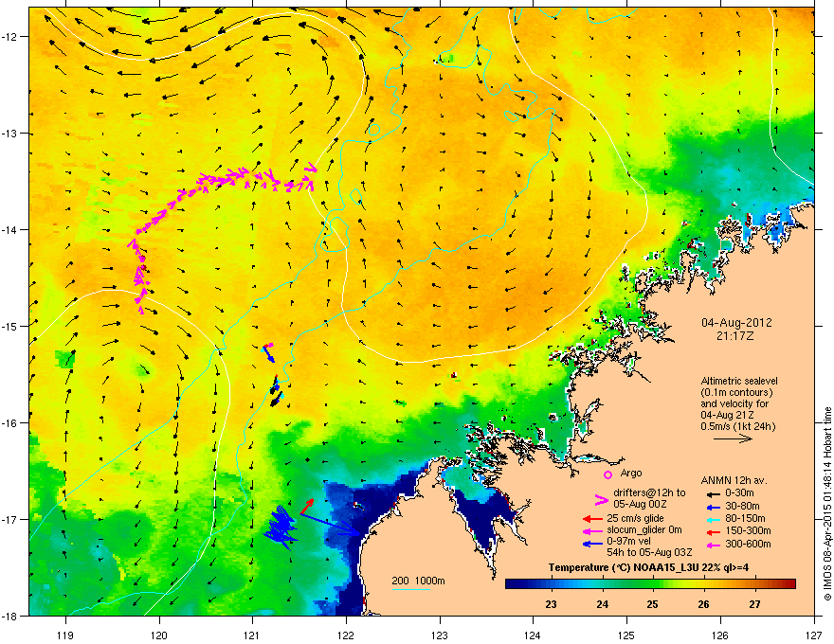
Task: Click the '0.5m/s (1kt 24h)' label
Action: pyautogui.click(x=738, y=426)
